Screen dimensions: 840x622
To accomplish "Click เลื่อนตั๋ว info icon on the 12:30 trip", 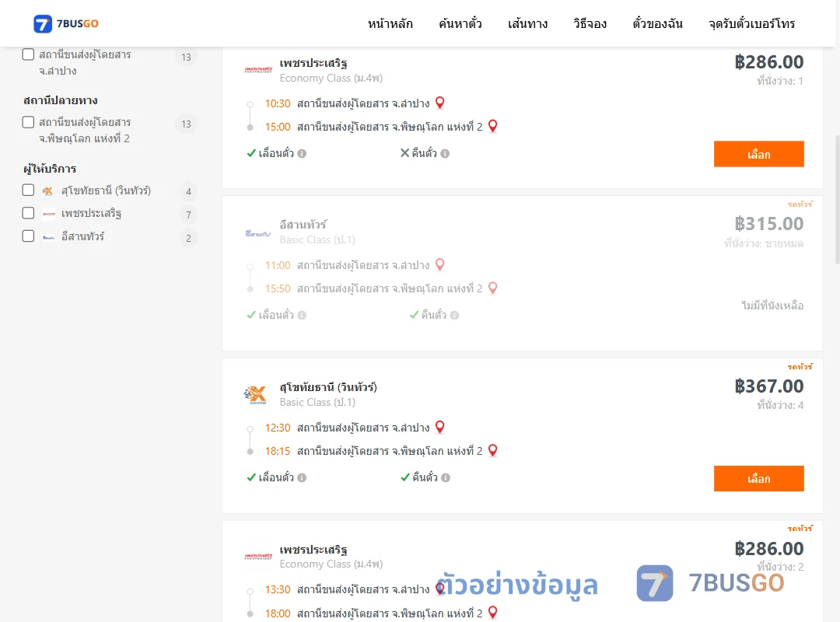I will click(302, 478).
